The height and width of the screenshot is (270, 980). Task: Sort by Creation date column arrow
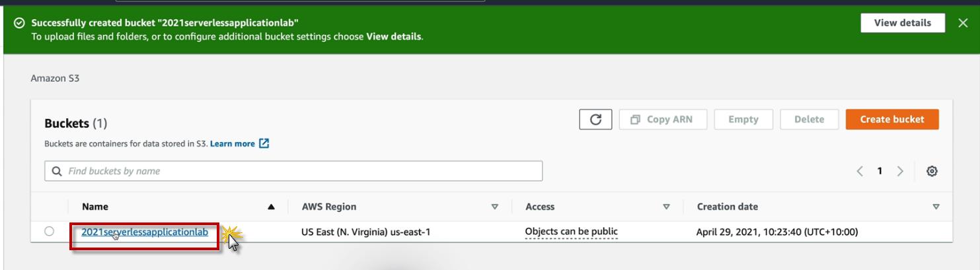(936, 207)
